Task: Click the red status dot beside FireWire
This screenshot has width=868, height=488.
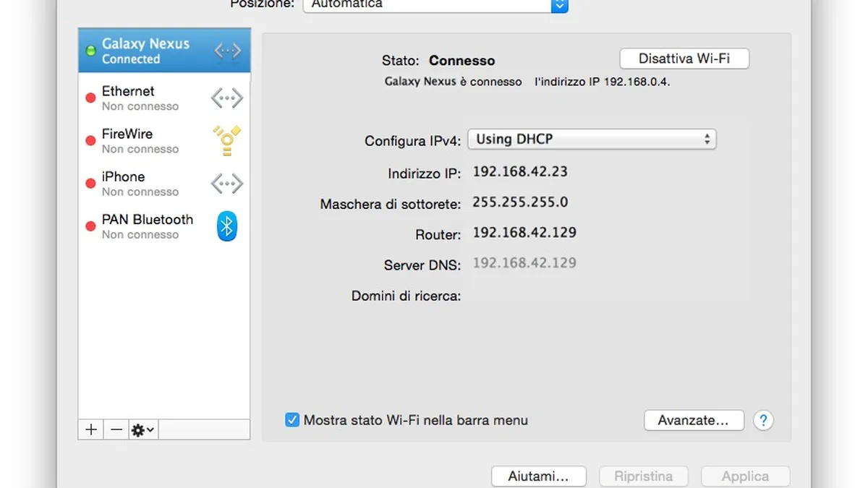Action: [90, 141]
